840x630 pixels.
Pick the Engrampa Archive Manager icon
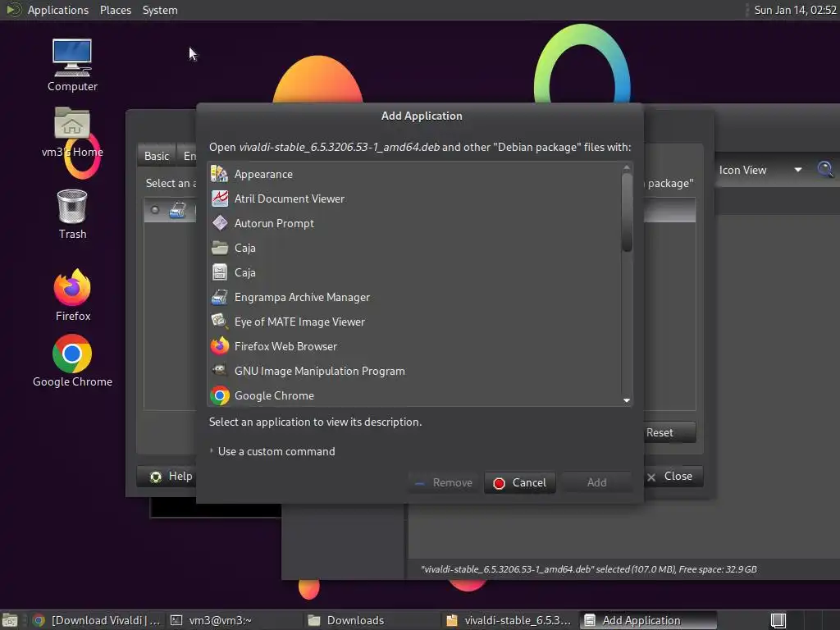(x=220, y=297)
